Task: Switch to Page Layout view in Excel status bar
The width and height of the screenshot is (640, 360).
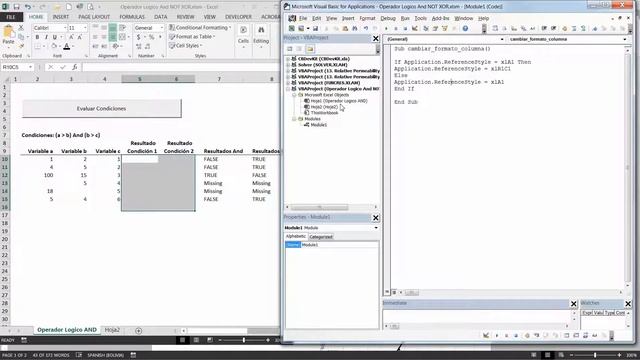Action: [x=196, y=340]
